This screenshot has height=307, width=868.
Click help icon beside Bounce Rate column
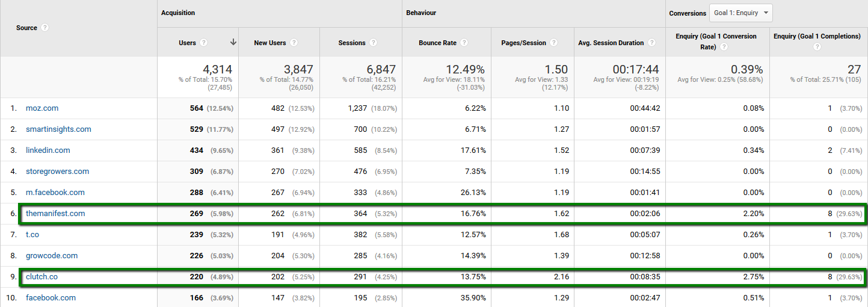[464, 43]
